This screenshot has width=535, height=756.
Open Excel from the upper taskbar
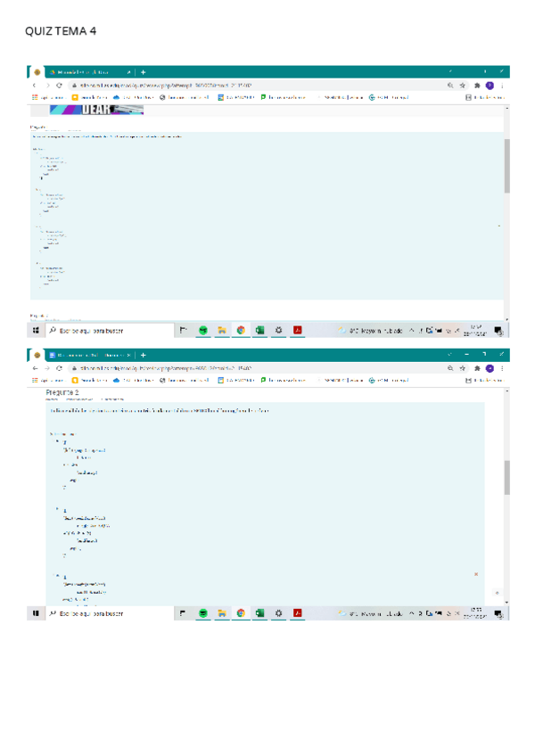click(259, 330)
